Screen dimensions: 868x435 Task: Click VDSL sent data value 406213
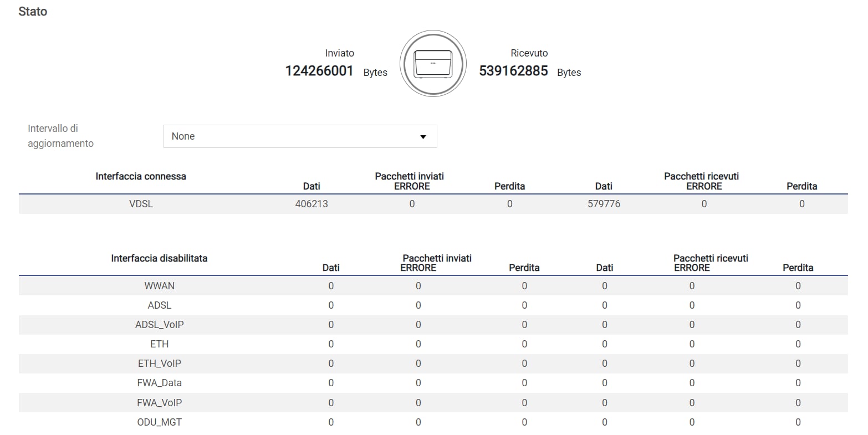[x=312, y=204]
